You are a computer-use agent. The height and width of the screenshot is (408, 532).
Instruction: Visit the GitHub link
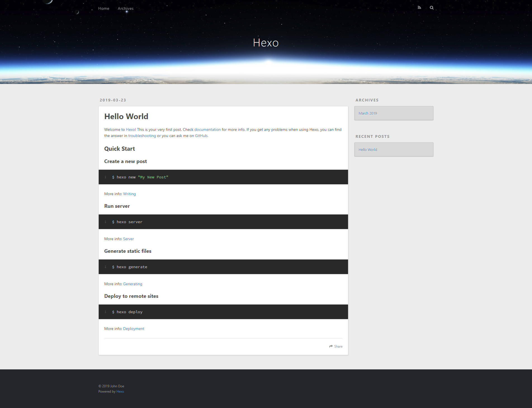[x=201, y=136]
